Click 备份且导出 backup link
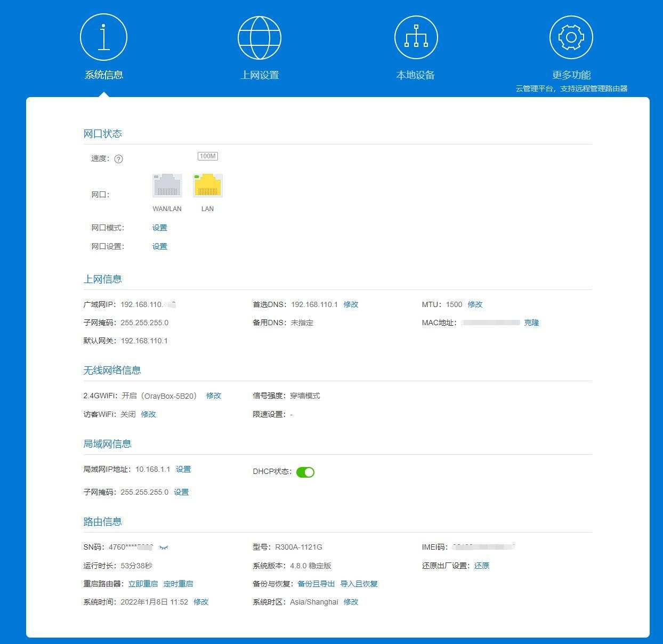Screen dimensions: 663x644 [x=316, y=584]
